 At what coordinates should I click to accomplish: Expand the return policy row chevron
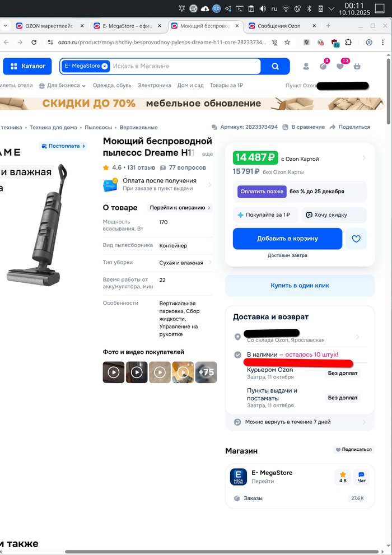point(364,422)
